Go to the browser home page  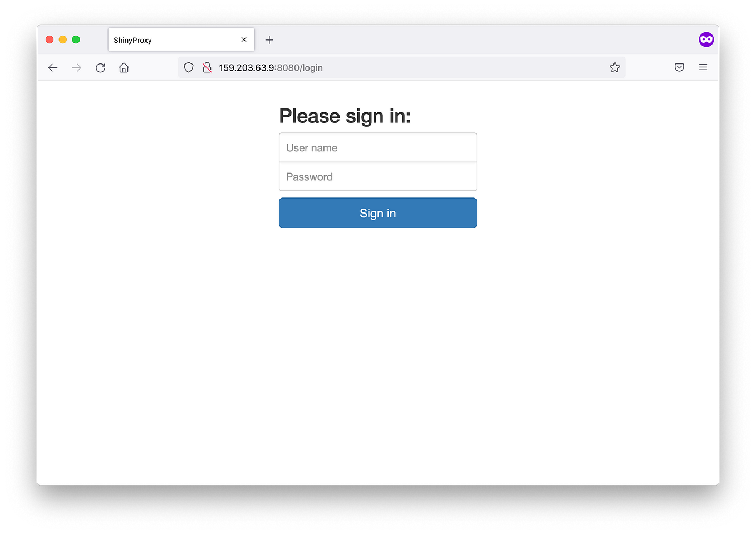124,68
